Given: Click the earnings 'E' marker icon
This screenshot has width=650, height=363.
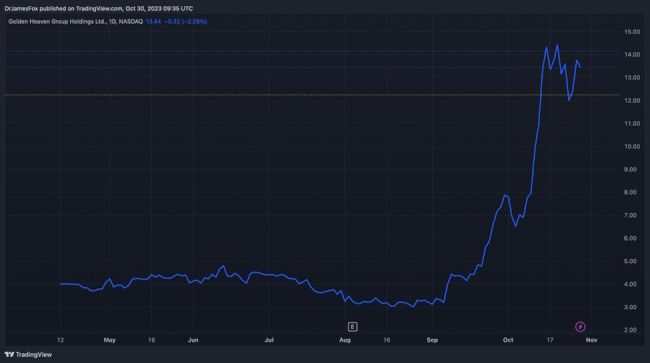Looking at the screenshot, I should (x=352, y=327).
